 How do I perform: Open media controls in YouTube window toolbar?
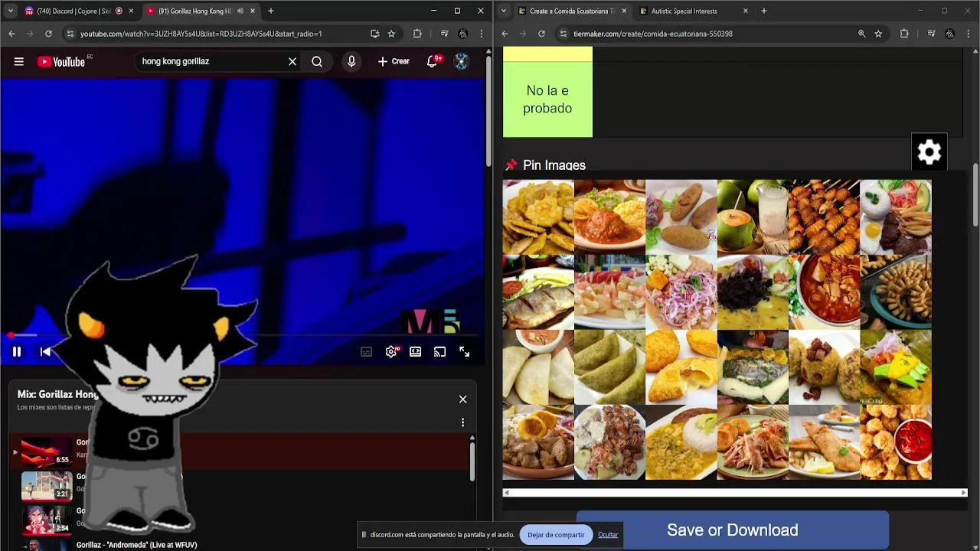pos(444,34)
